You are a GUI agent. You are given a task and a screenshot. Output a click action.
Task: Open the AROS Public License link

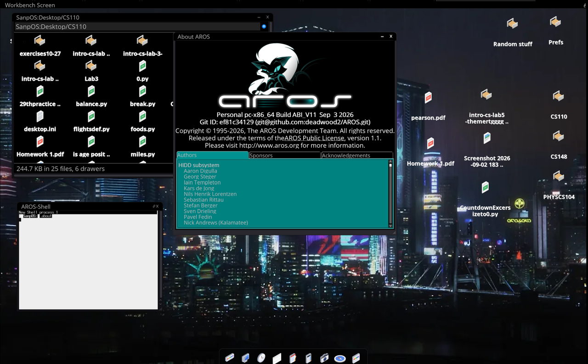314,138
